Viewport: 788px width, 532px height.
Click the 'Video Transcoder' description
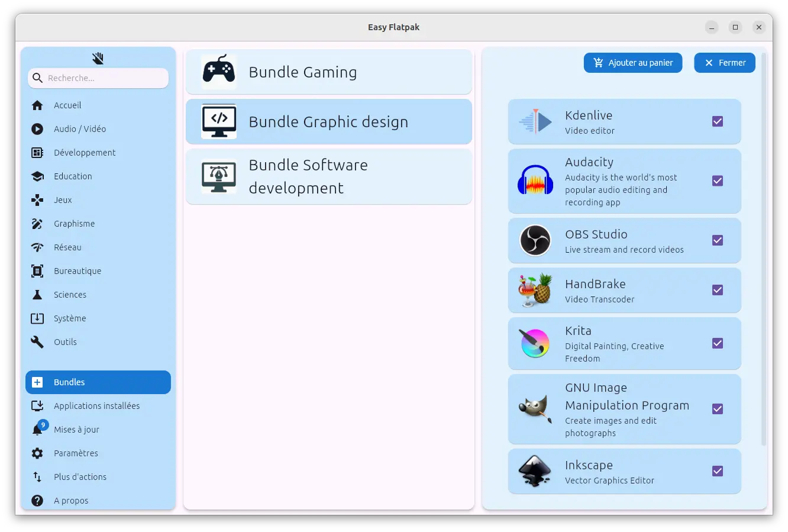click(x=599, y=299)
